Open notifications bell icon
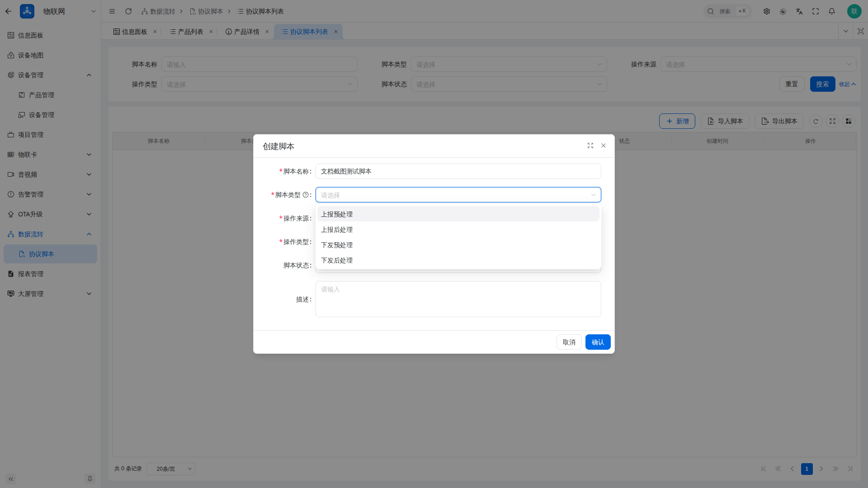 click(x=832, y=11)
